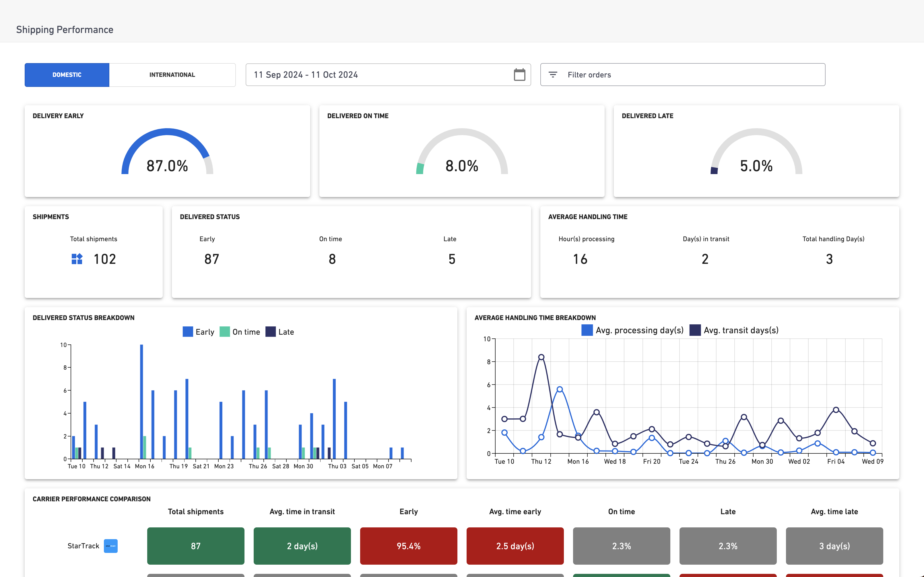Click the total shipments grid icon
Screen dimensions: 924x577
[77, 259]
